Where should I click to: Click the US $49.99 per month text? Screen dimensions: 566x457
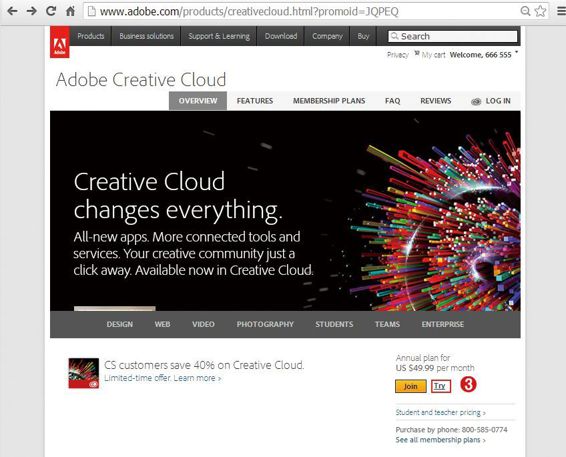coord(435,368)
